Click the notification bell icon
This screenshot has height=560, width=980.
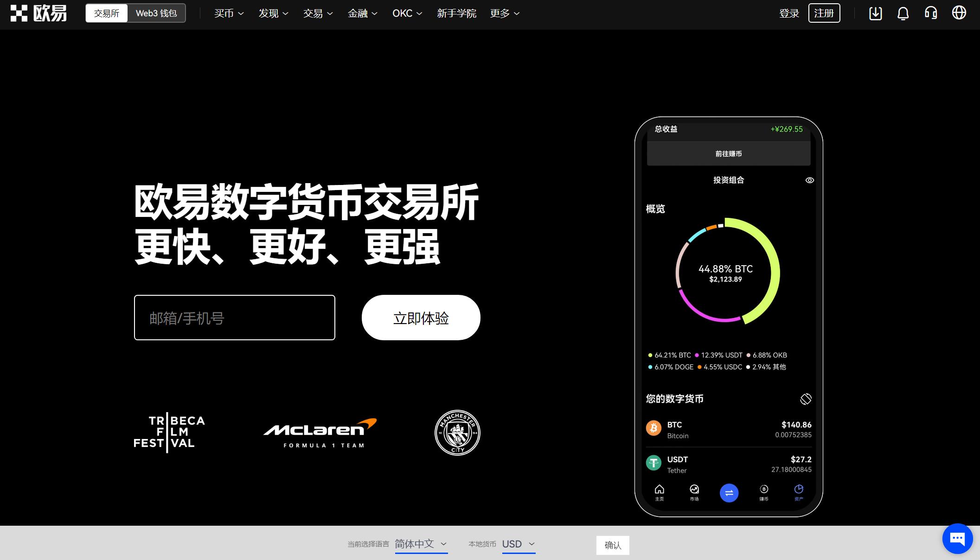[903, 13]
